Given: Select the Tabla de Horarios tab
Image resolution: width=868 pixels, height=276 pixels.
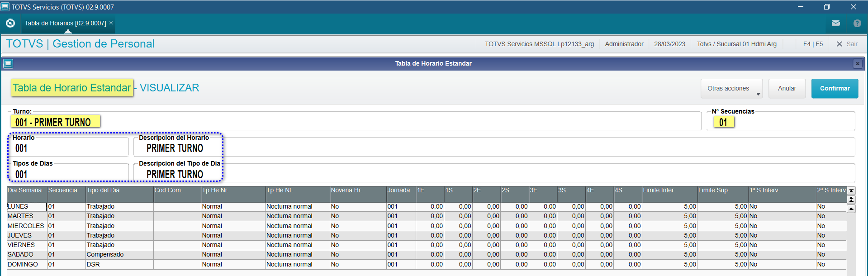Looking at the screenshot, I should 65,23.
